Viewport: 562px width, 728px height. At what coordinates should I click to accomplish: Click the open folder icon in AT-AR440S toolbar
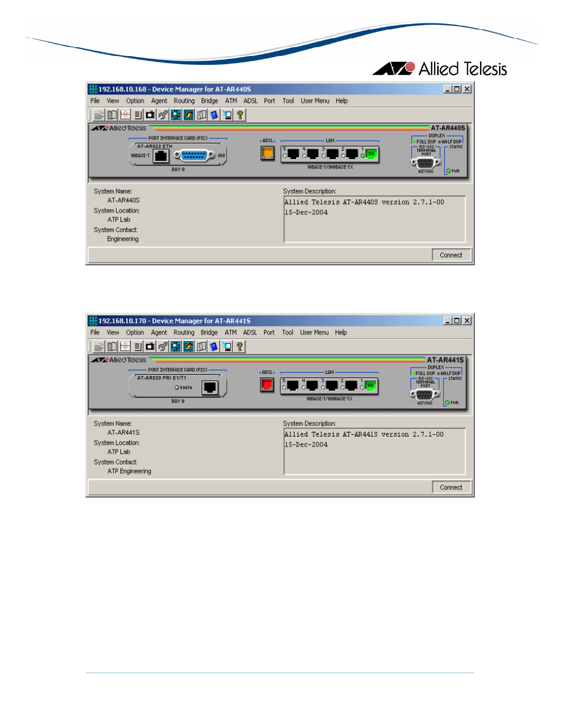tap(99, 115)
